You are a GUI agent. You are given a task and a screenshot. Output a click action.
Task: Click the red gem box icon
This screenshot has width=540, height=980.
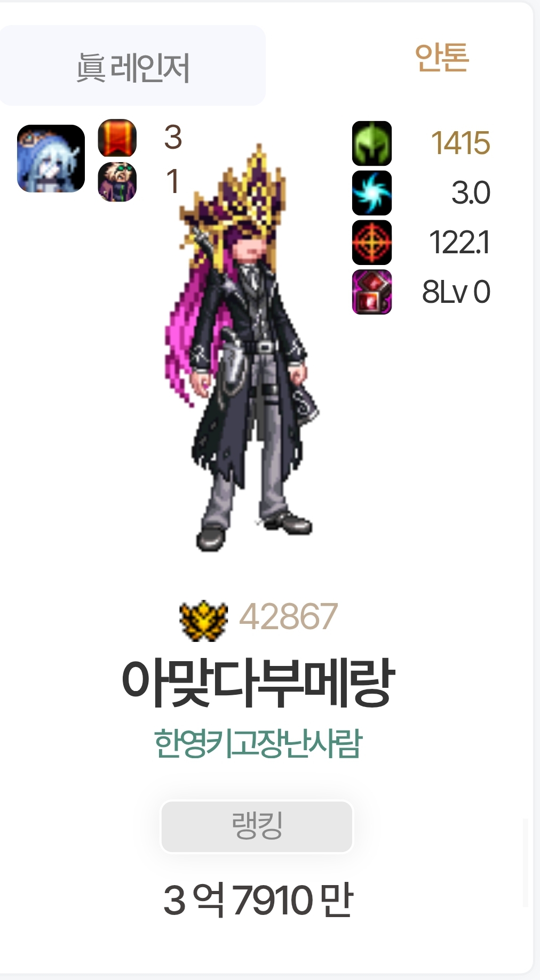pyautogui.click(x=372, y=292)
